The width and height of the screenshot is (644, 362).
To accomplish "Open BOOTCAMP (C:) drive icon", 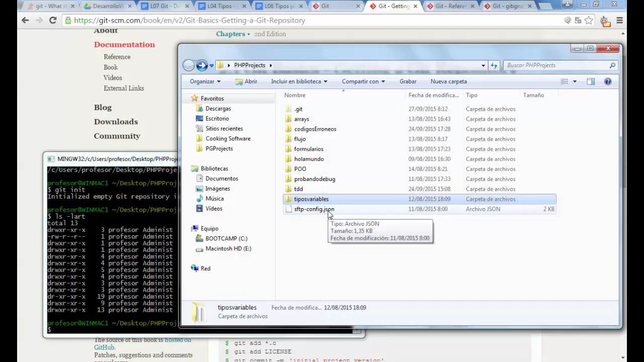I will 199,238.
